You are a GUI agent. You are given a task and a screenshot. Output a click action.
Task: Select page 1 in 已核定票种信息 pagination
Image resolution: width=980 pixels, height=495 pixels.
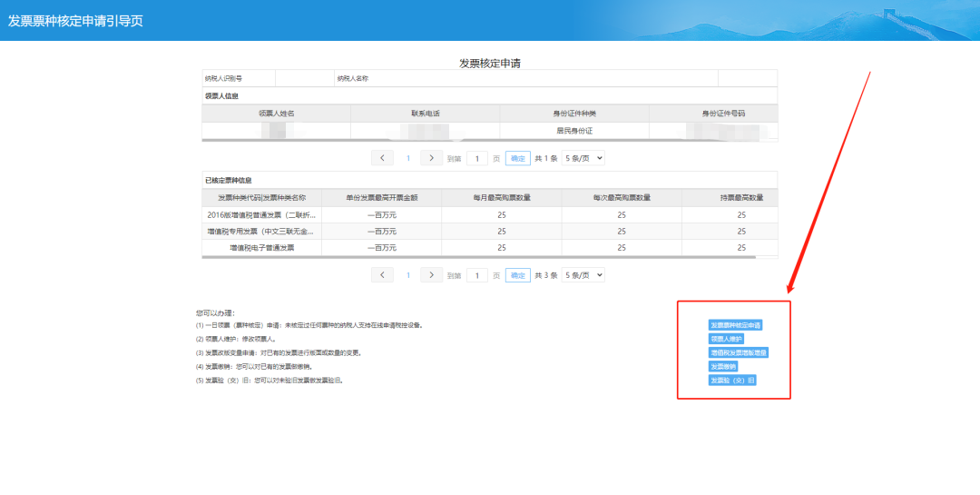[x=407, y=275]
